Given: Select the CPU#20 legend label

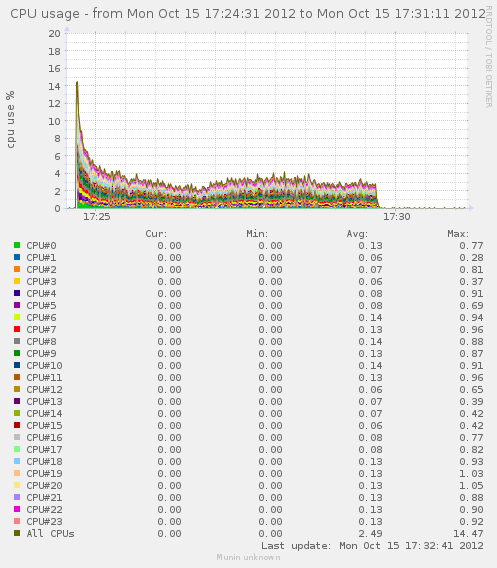Looking at the screenshot, I should [44, 485].
